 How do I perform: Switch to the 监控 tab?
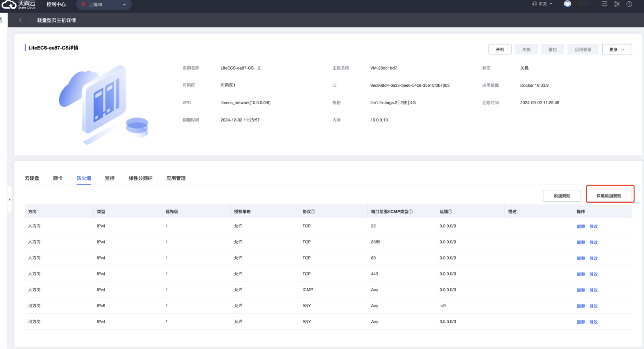[x=110, y=178]
